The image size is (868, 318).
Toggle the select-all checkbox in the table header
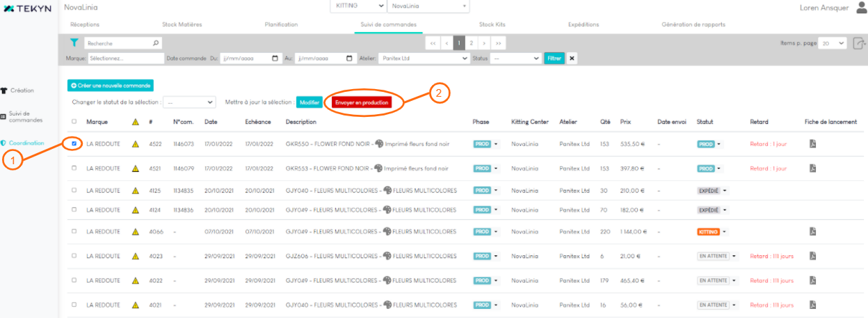tap(74, 122)
